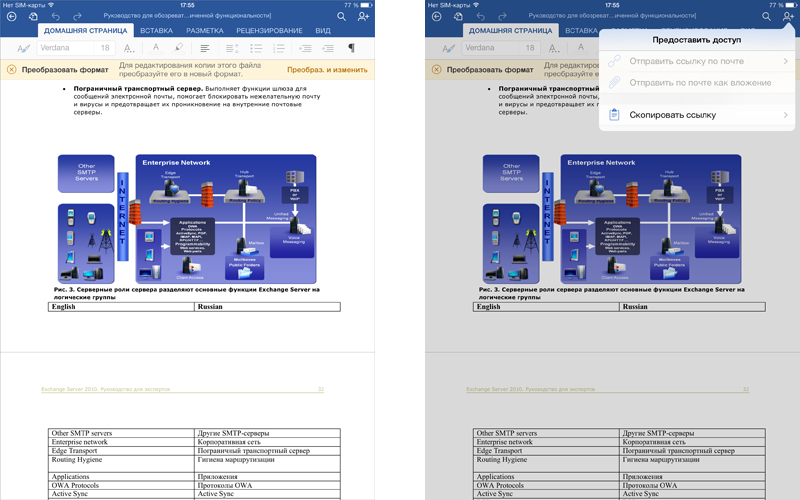Image resolution: width=800 pixels, height=500 pixels.
Task: Expand chevron beside 'Скопировать ссылку'
Action: tap(786, 115)
